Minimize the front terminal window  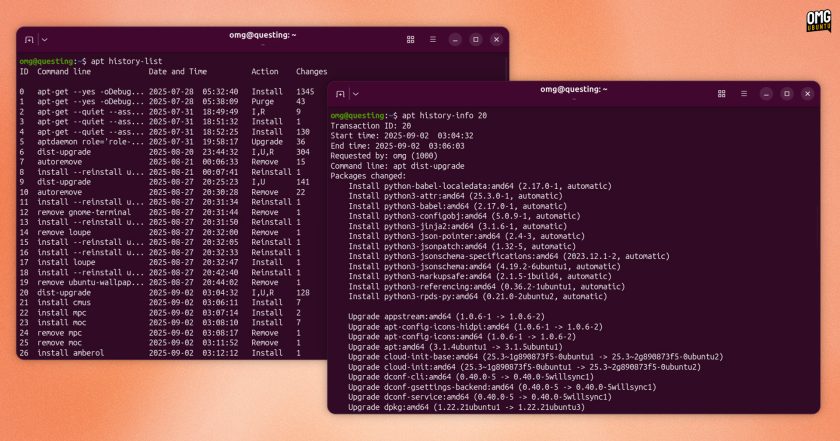tap(766, 94)
